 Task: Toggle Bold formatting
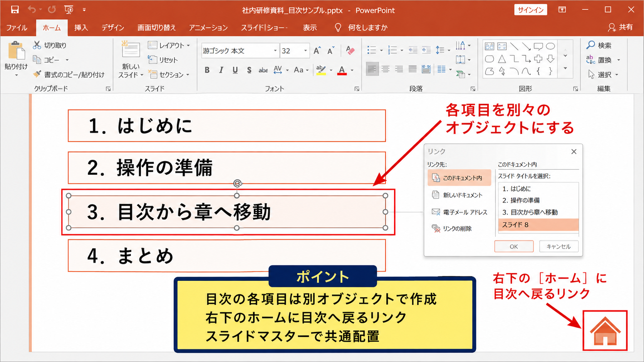(207, 70)
